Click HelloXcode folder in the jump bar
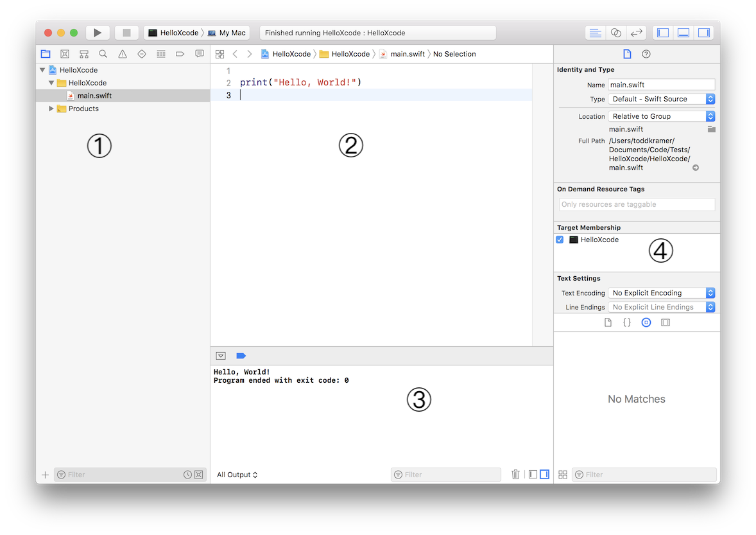This screenshot has height=535, width=756. 345,54
